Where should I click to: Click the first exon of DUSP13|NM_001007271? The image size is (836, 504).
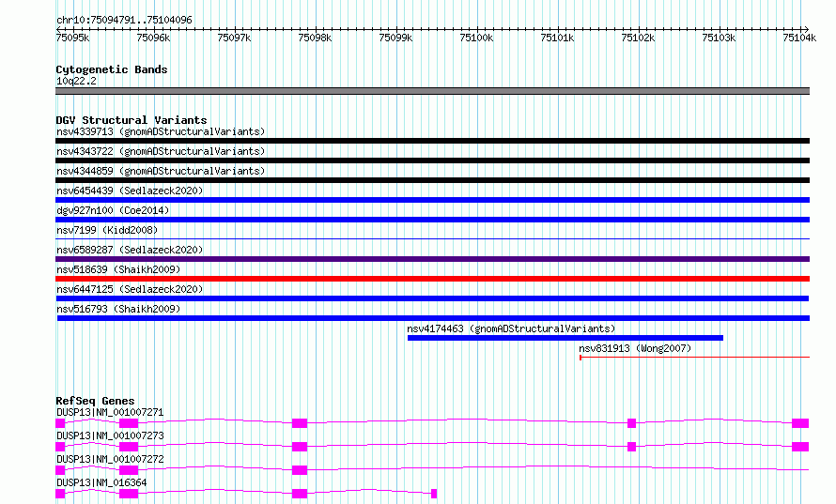coord(60,423)
